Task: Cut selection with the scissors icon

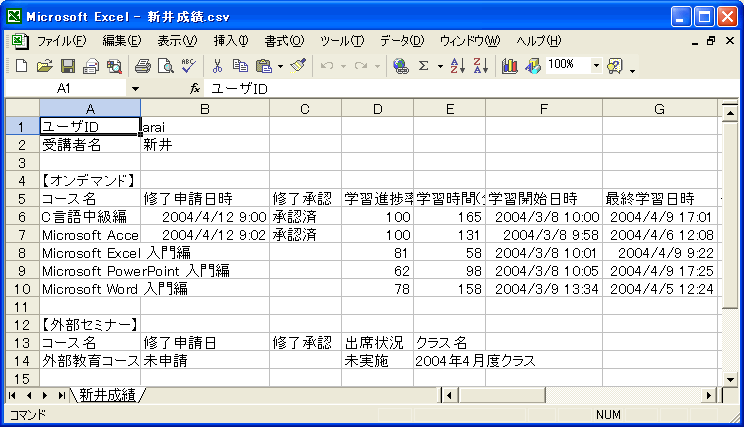Action: (x=217, y=66)
